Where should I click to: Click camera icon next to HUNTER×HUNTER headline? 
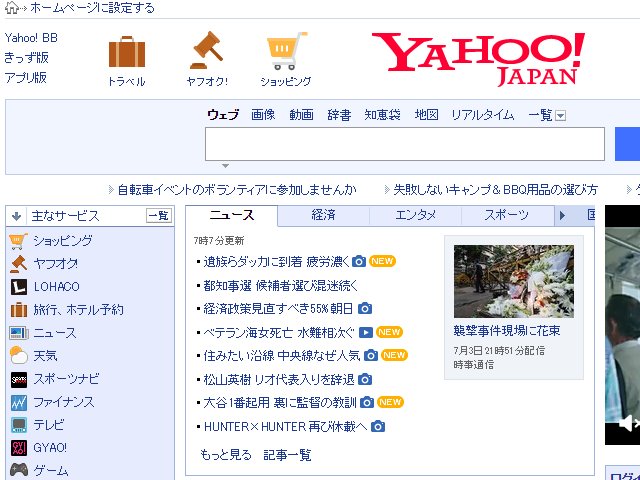click(x=378, y=427)
